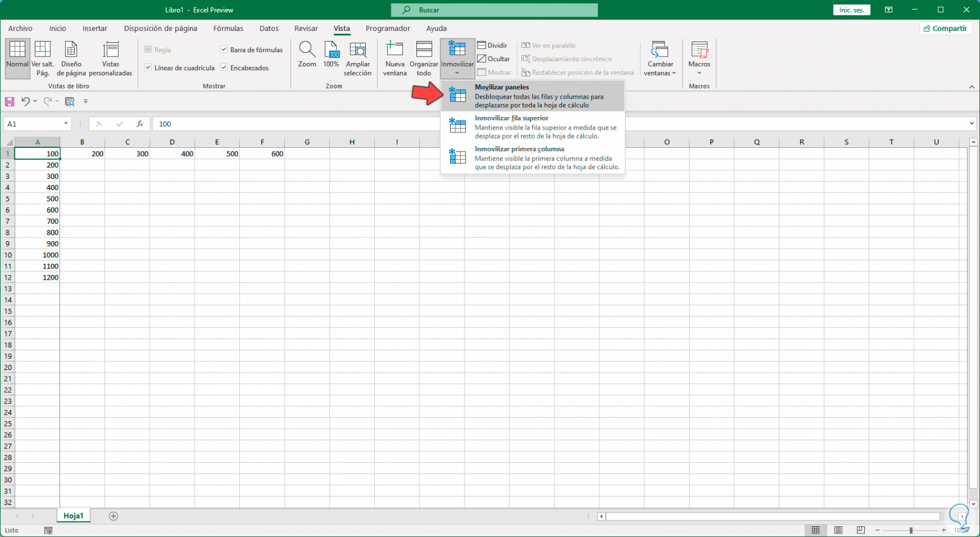This screenshot has width=980, height=537.
Task: Click the vertical scrollbar down arrow
Action: (973, 504)
